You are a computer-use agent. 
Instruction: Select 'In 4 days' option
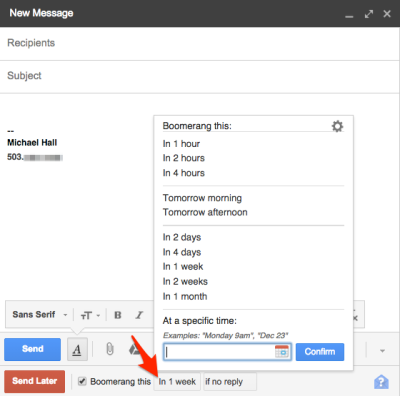click(x=182, y=252)
